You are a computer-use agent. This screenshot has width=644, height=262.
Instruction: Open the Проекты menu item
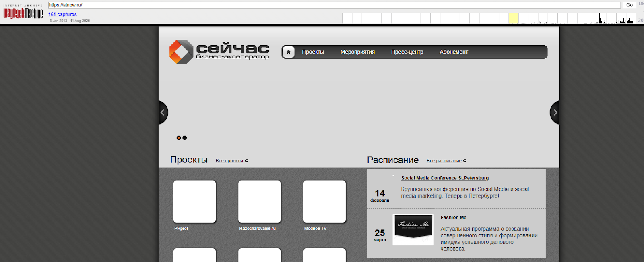tap(313, 52)
